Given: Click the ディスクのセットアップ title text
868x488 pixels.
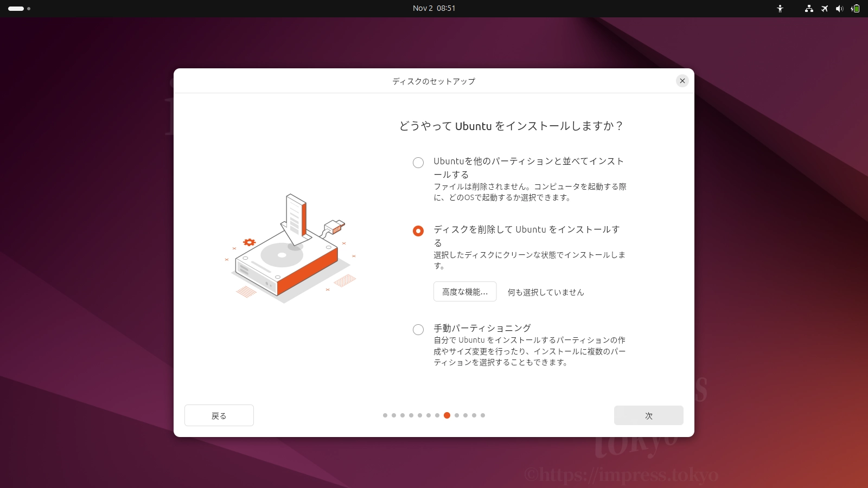Looking at the screenshot, I should (434, 81).
